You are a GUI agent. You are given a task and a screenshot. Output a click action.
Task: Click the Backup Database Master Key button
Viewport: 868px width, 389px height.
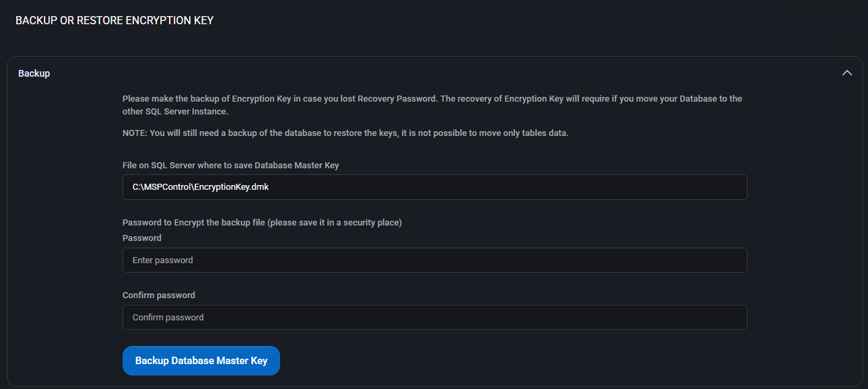coord(201,361)
